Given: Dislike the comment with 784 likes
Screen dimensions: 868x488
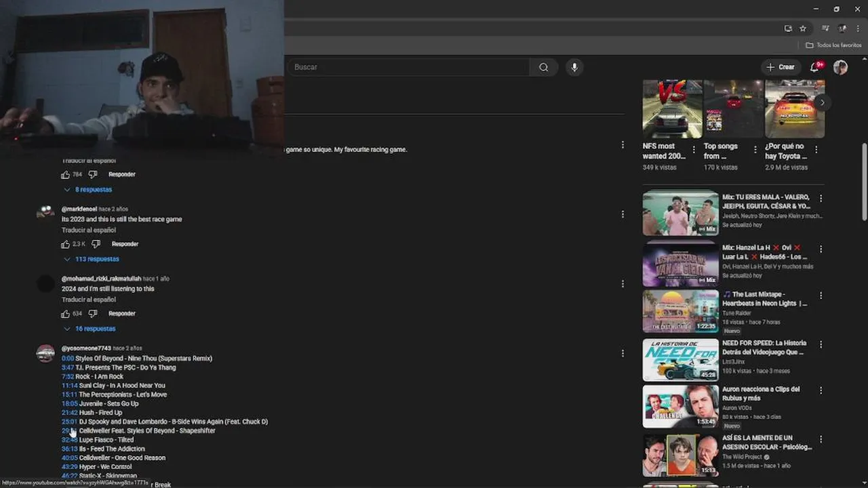Looking at the screenshot, I should (93, 174).
